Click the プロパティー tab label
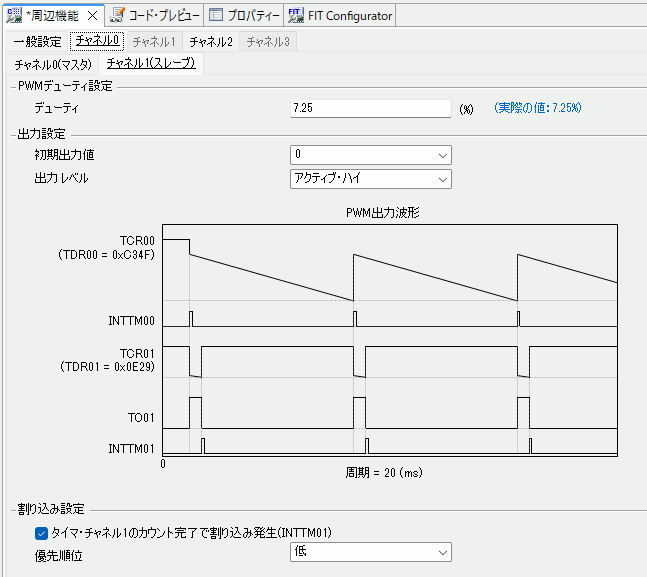The width and height of the screenshot is (647, 577). click(x=254, y=15)
